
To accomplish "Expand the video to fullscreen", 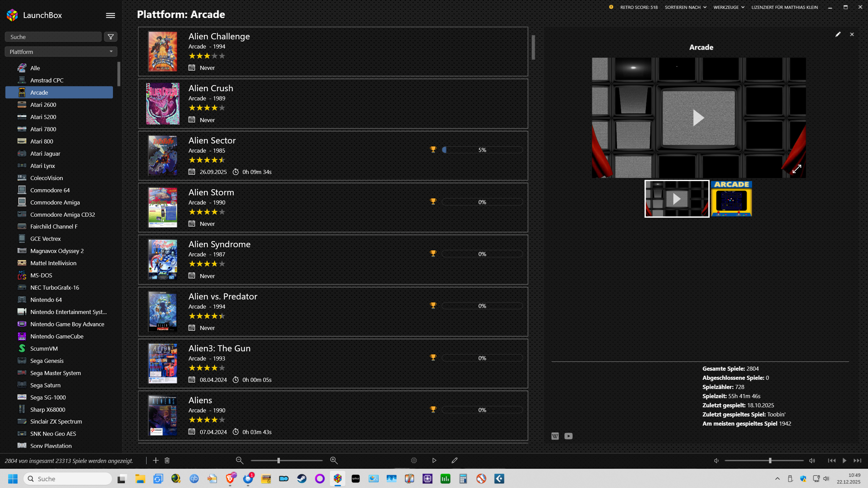I will (x=797, y=169).
